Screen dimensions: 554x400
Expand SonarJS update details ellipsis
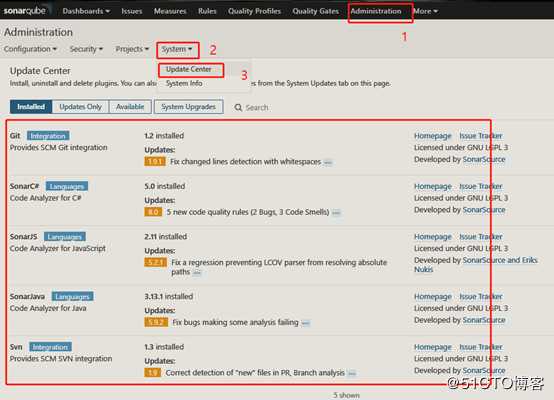click(x=197, y=272)
